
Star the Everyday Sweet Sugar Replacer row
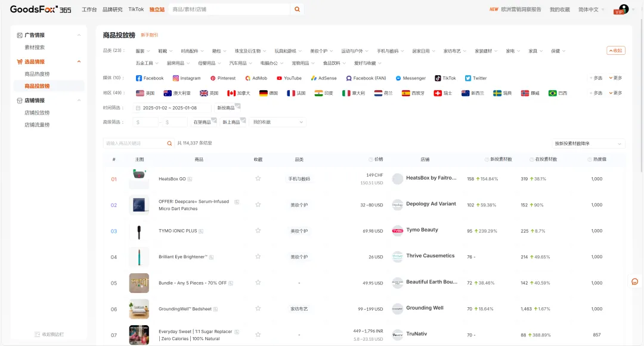tap(258, 335)
